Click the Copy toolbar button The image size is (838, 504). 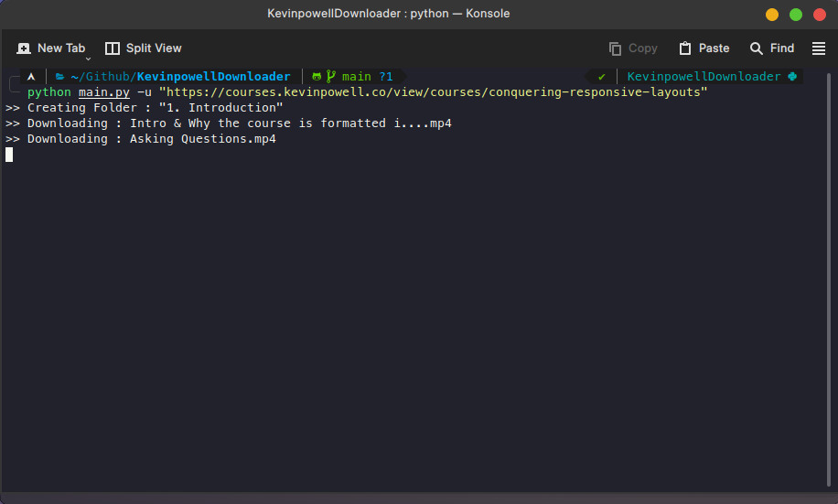coord(633,48)
